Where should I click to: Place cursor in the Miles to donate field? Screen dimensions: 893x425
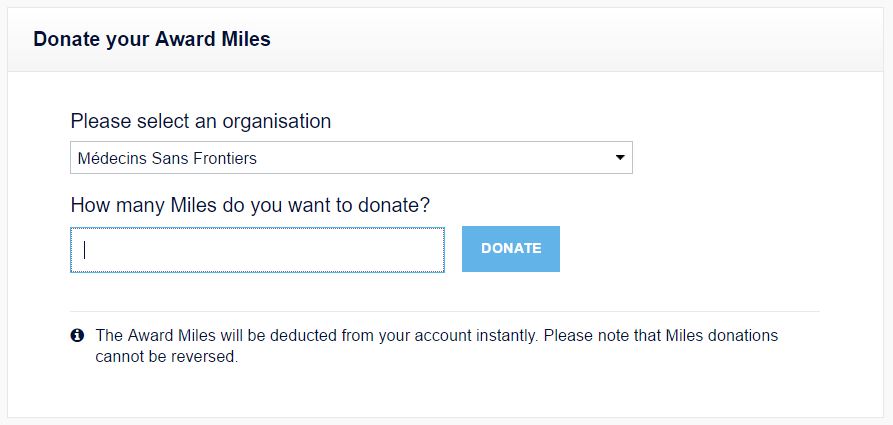(257, 250)
